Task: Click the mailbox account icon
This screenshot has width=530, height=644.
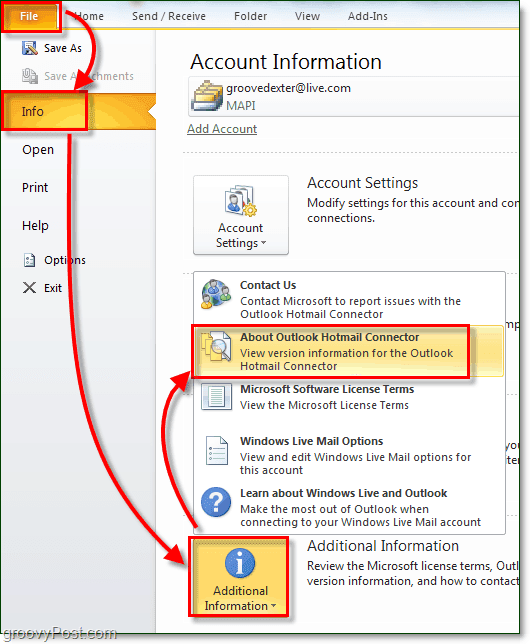Action: (207, 96)
